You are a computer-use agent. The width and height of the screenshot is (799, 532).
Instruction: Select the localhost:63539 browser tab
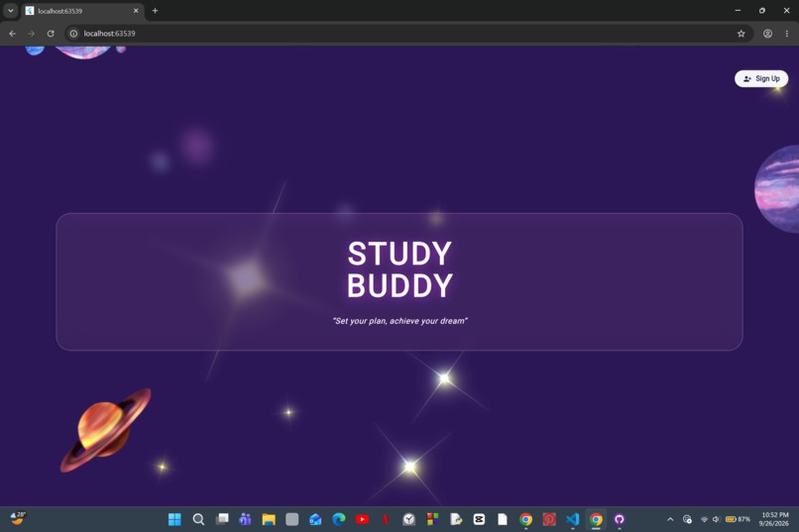coord(81,11)
